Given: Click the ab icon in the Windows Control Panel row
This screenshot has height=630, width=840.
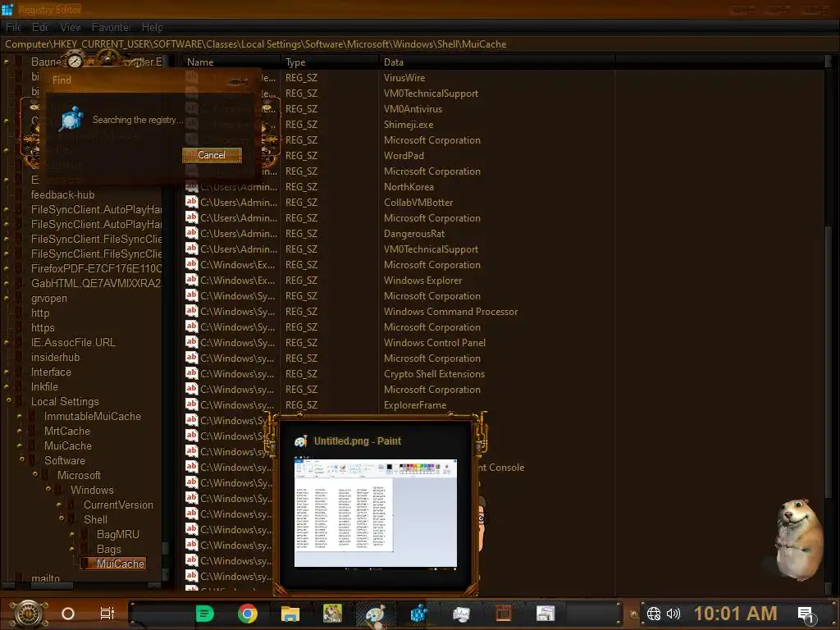Looking at the screenshot, I should pos(192,342).
